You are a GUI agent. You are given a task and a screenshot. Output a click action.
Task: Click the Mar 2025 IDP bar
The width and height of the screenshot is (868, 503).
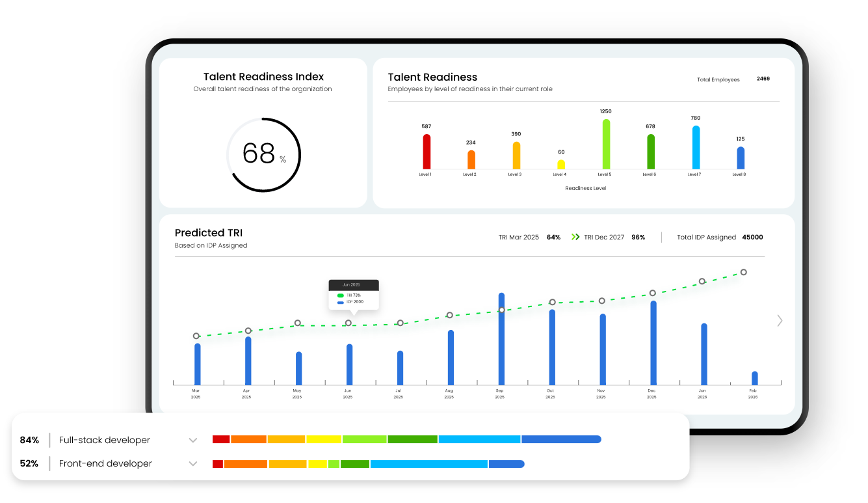click(198, 364)
